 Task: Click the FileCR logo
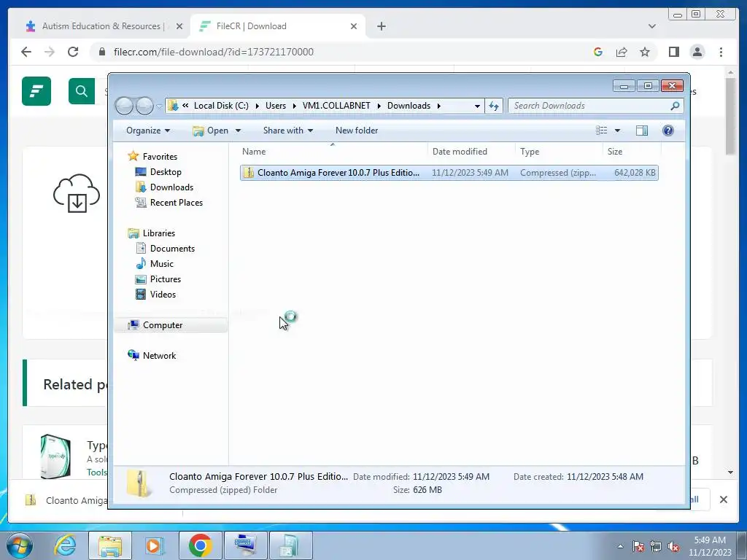(x=36, y=91)
